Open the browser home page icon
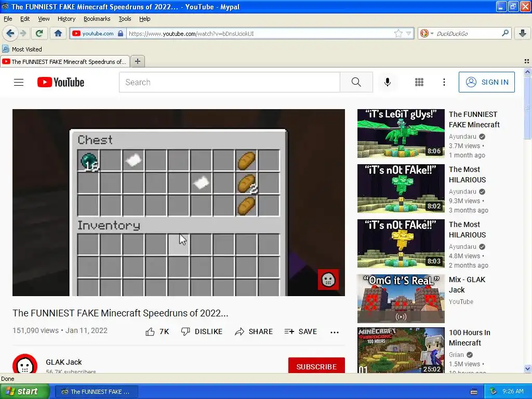Image resolution: width=532 pixels, height=399 pixels. (58, 33)
